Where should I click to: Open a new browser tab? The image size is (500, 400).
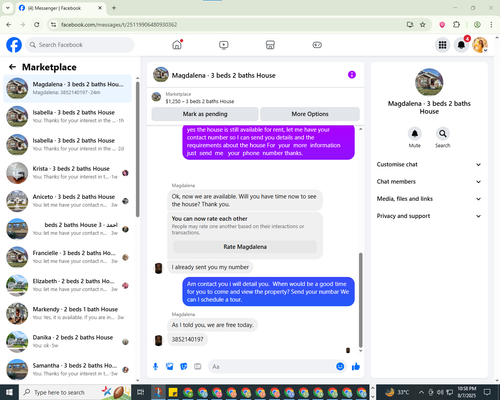tap(114, 8)
